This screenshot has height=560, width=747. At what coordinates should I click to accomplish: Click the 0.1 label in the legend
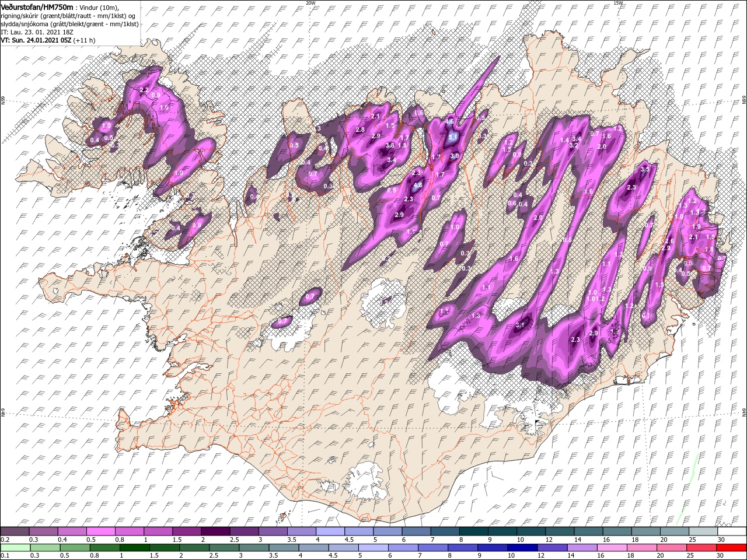coord(5,556)
